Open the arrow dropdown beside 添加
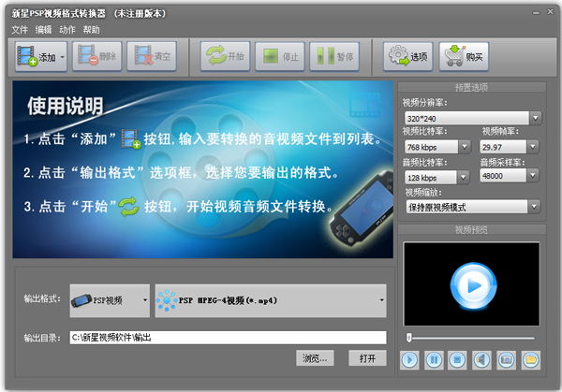Image resolution: width=562 pixels, height=392 pixels. click(63, 56)
